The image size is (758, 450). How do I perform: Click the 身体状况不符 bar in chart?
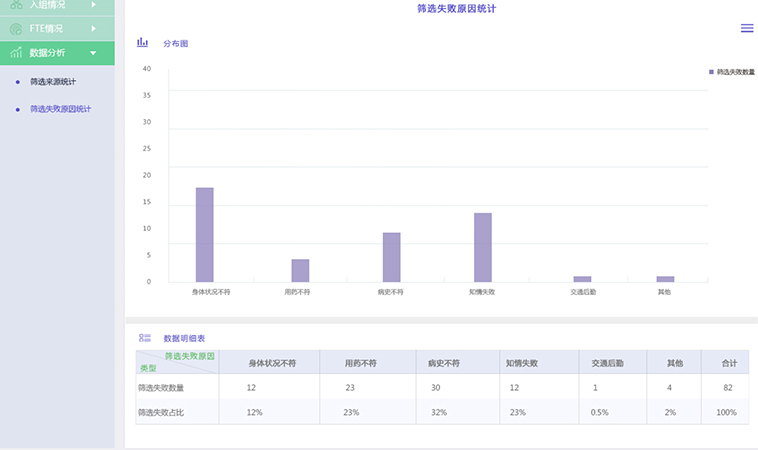point(204,235)
